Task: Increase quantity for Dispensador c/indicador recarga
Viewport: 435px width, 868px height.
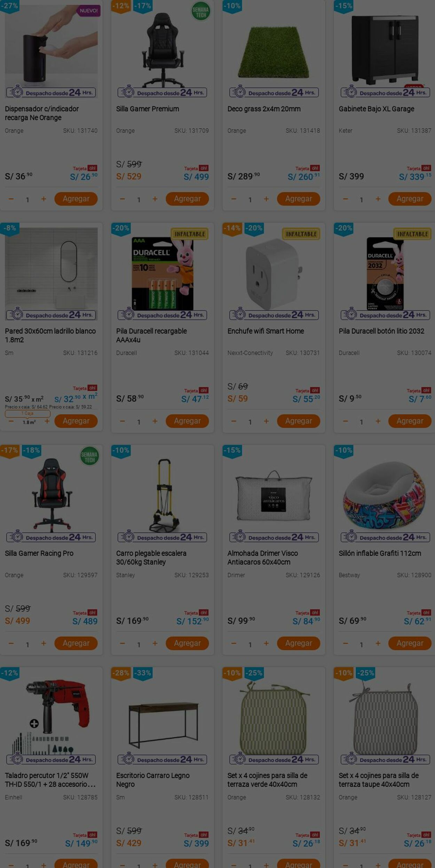Action: 43,199
